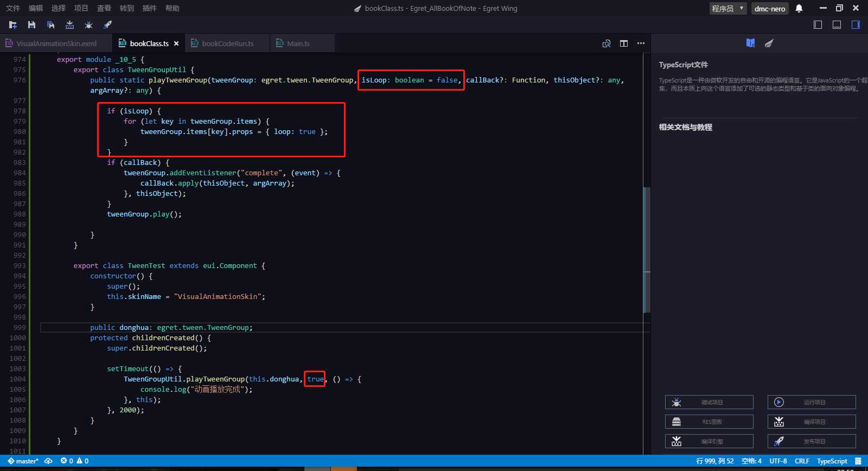This screenshot has height=471, width=868.
Task: Click the build project toolbar icon
Action: [x=69, y=25]
